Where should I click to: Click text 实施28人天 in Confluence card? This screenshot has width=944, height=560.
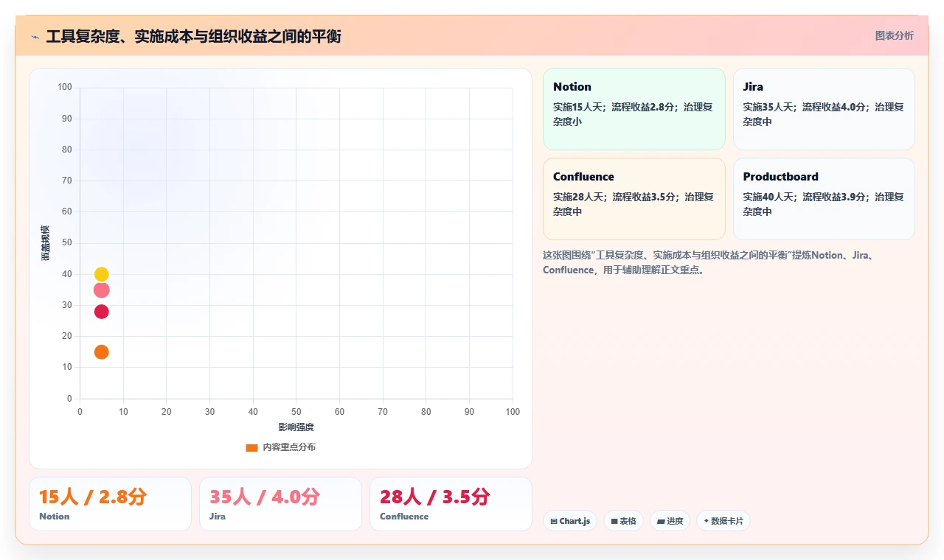pos(577,197)
